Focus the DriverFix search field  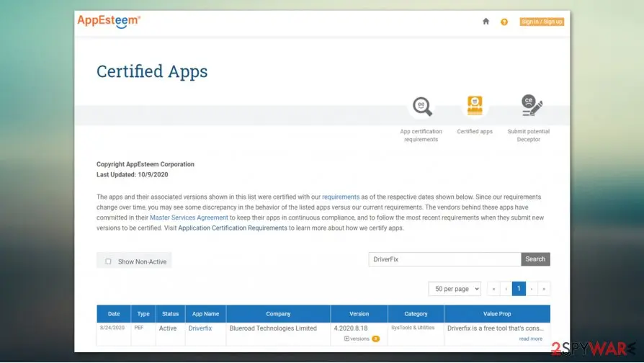click(444, 259)
